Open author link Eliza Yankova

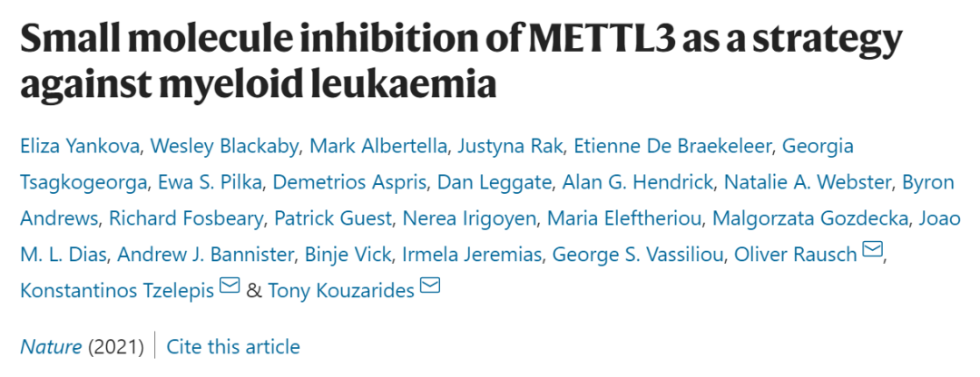[80, 146]
